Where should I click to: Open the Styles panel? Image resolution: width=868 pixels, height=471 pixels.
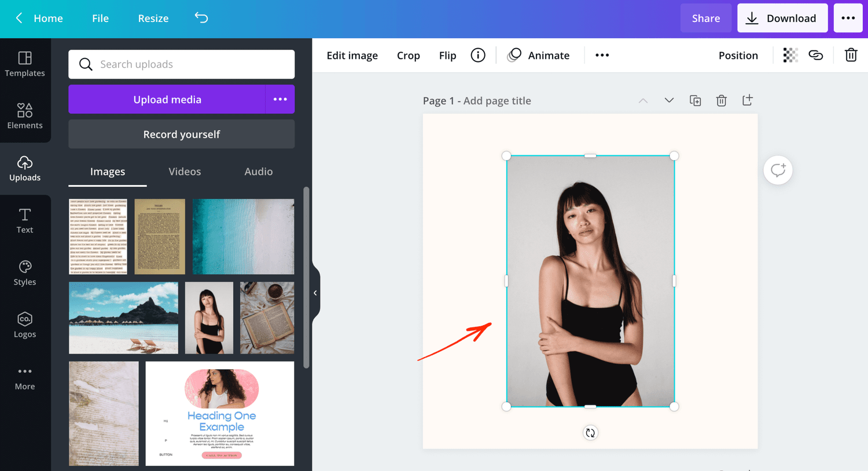(25, 273)
